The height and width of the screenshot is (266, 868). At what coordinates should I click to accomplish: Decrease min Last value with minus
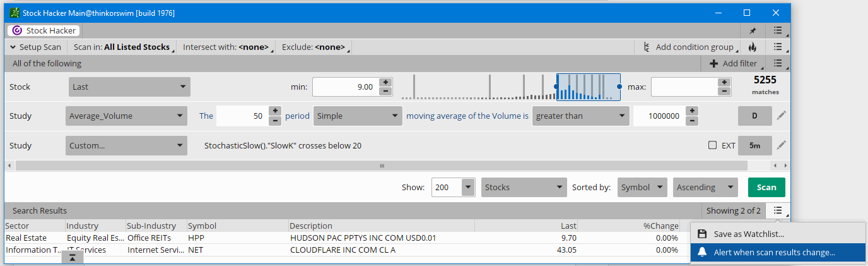[x=385, y=91]
